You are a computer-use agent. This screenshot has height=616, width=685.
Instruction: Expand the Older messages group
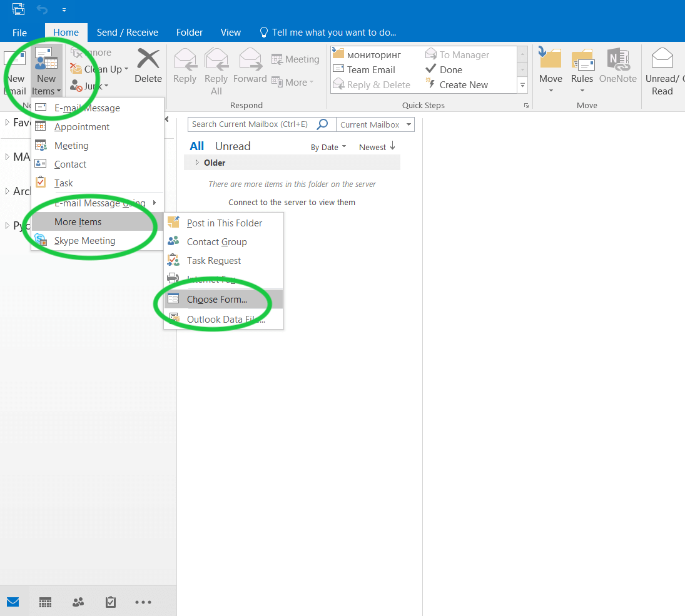coord(197,163)
